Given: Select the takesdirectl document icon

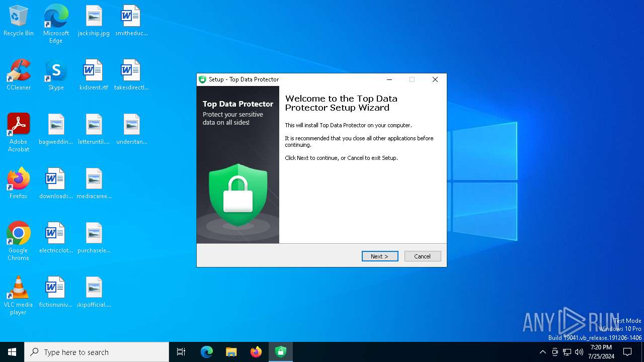Looking at the screenshot, I should point(131,75).
